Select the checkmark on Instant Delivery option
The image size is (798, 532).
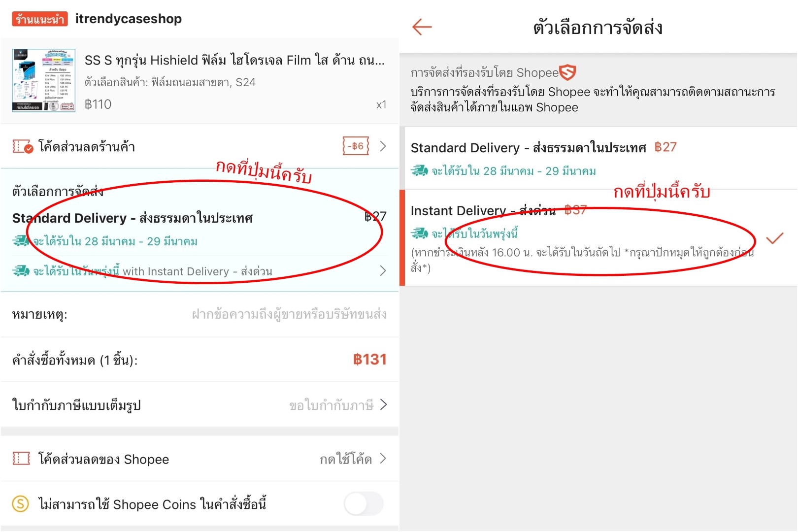pyautogui.click(x=775, y=239)
